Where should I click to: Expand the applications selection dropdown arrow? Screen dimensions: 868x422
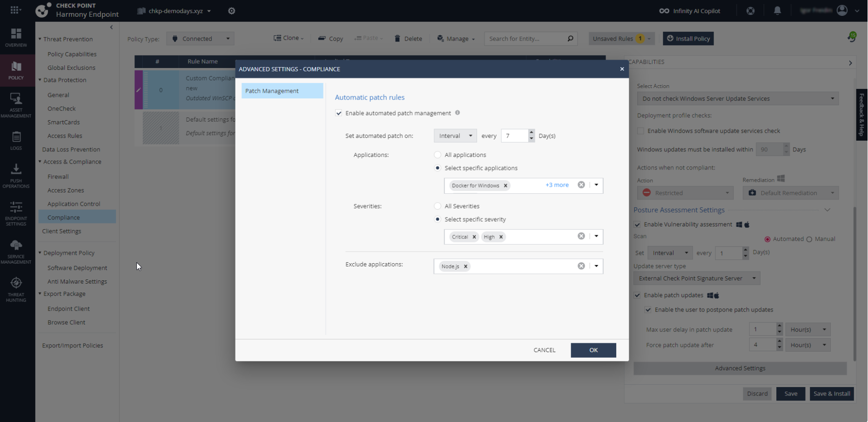(596, 185)
